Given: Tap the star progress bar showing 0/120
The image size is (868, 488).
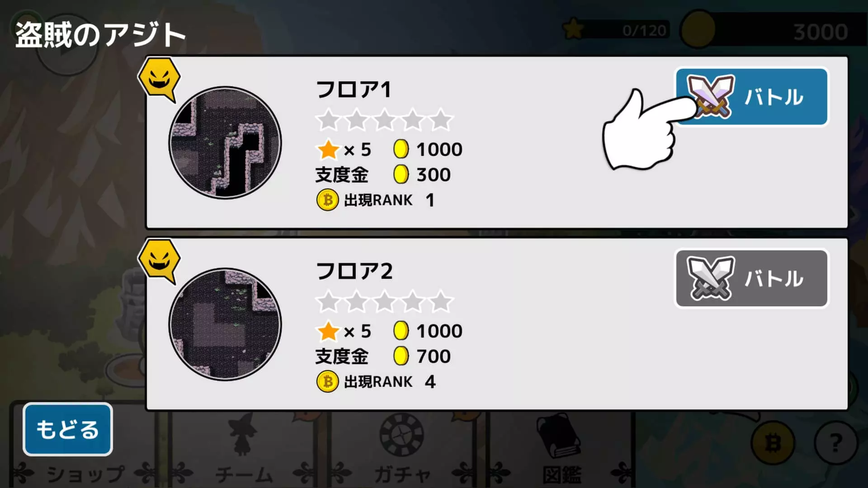Looking at the screenshot, I should 616,30.
